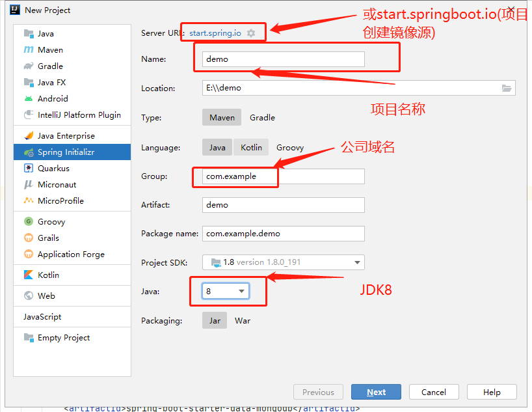Click the Group input field
The width and height of the screenshot is (532, 412).
point(284,176)
